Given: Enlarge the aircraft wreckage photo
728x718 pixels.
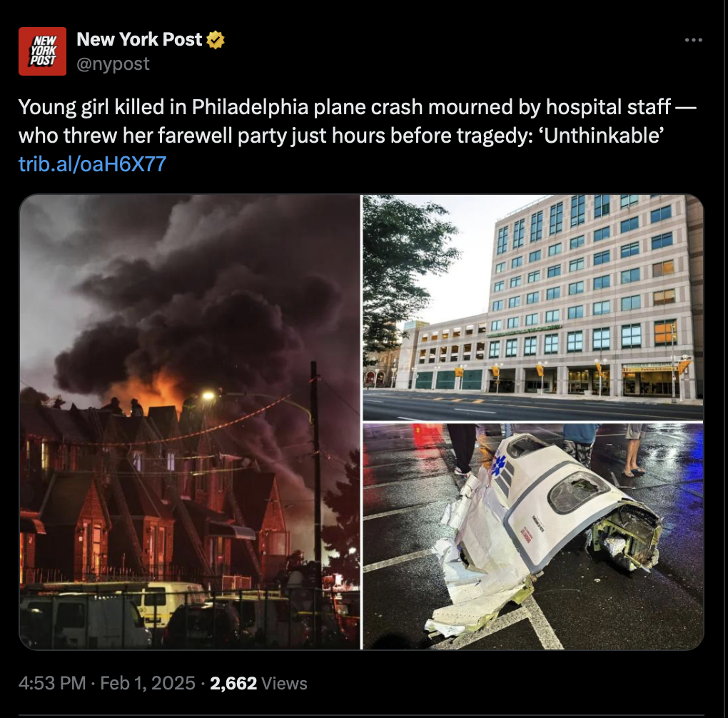Looking at the screenshot, I should tap(533, 537).
